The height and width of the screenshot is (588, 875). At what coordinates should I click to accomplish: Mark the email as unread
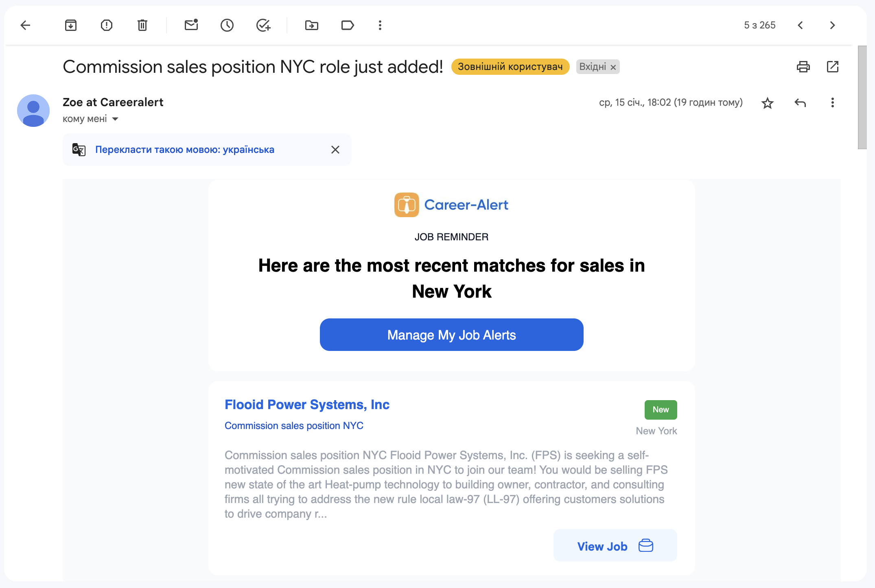[x=191, y=25]
